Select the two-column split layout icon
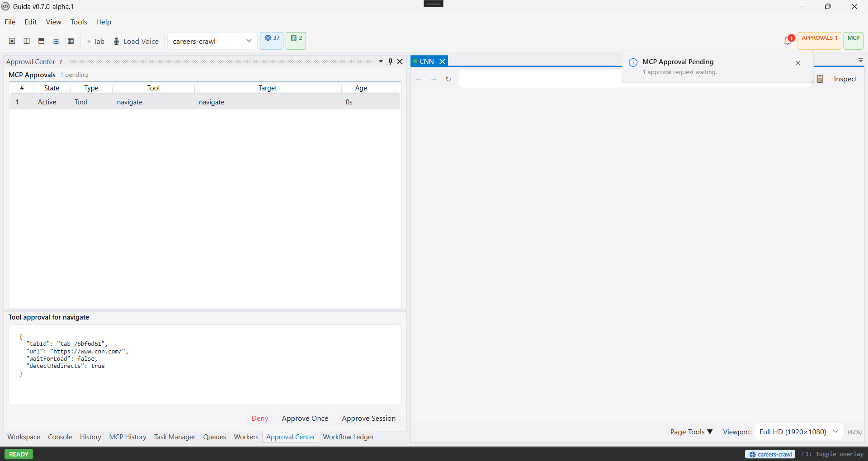This screenshot has height=461, width=868. (x=27, y=41)
